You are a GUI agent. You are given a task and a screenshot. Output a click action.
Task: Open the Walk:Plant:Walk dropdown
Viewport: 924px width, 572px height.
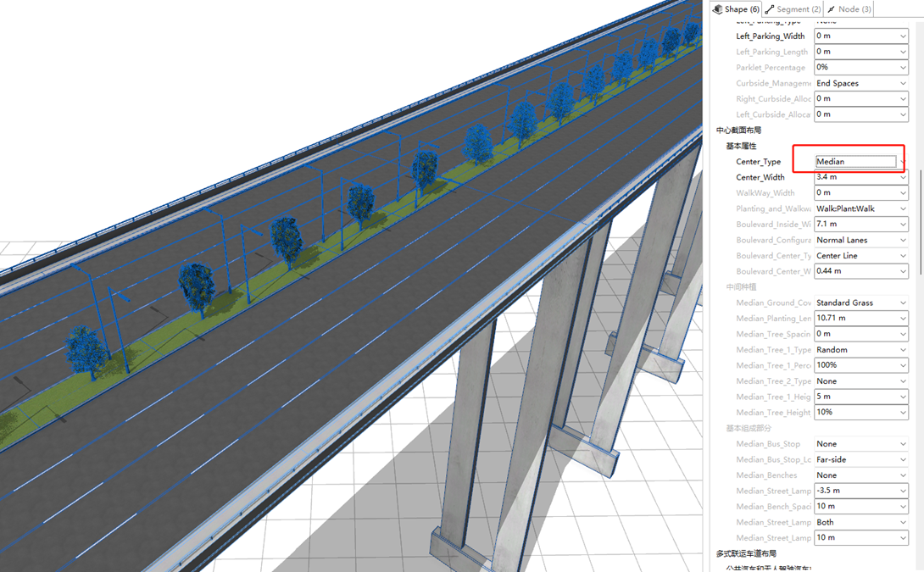[x=861, y=208]
